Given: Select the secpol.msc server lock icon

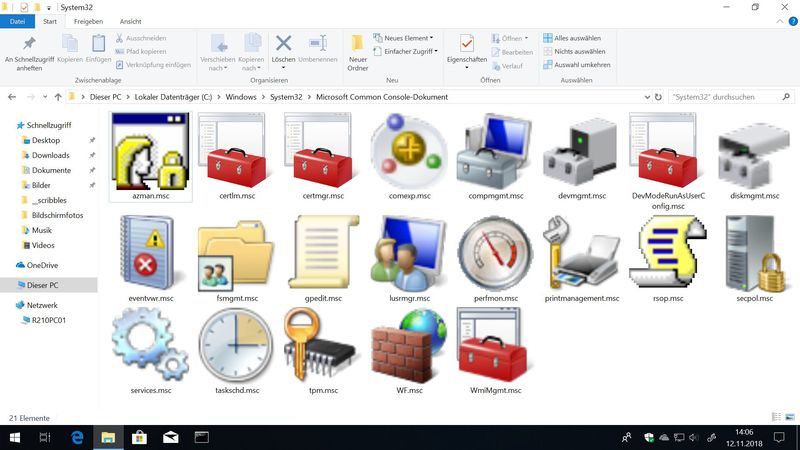Looking at the screenshot, I should pos(754,254).
